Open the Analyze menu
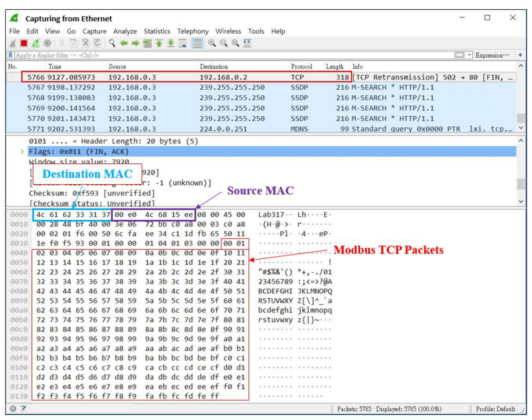The image size is (532, 420). 125,31
